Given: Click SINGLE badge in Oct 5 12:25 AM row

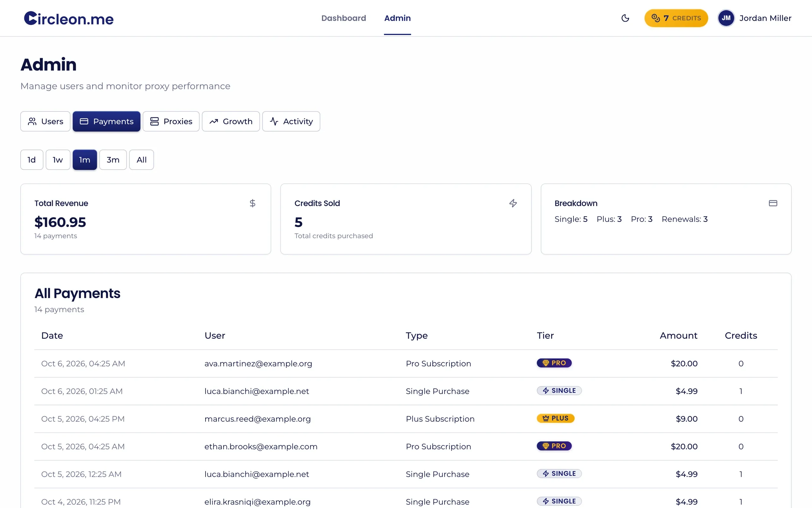Looking at the screenshot, I should (559, 474).
